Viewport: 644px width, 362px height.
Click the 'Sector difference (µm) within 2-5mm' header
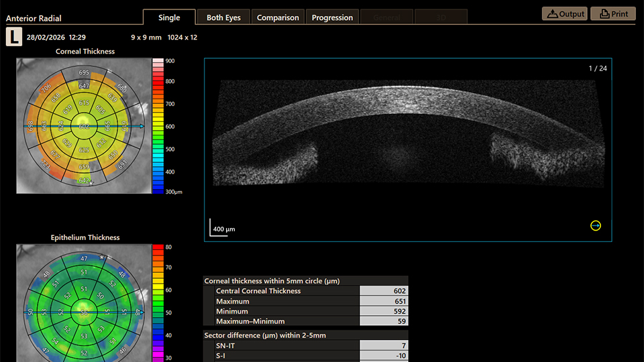(x=265, y=335)
